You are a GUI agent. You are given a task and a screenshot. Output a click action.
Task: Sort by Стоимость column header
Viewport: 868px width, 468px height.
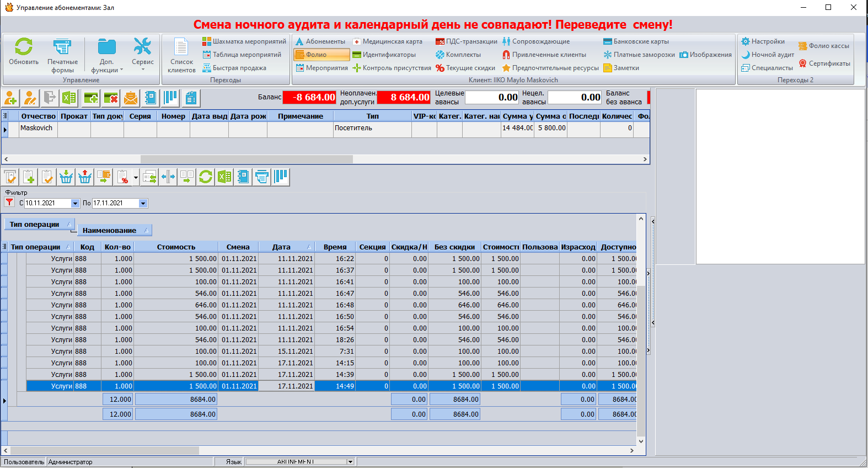(x=176, y=247)
